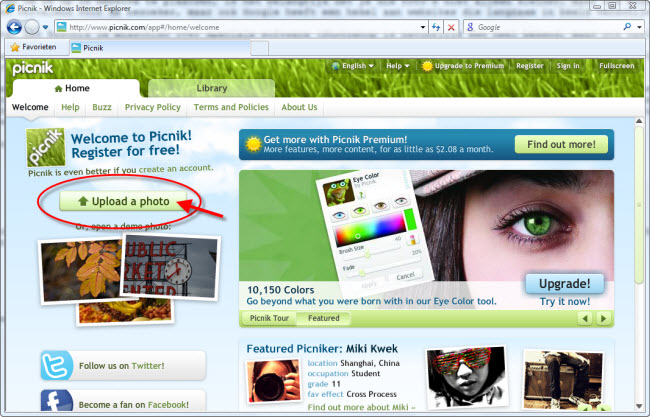Click Become a fan on Facebook! link
The image size is (650, 417).
tap(133, 405)
